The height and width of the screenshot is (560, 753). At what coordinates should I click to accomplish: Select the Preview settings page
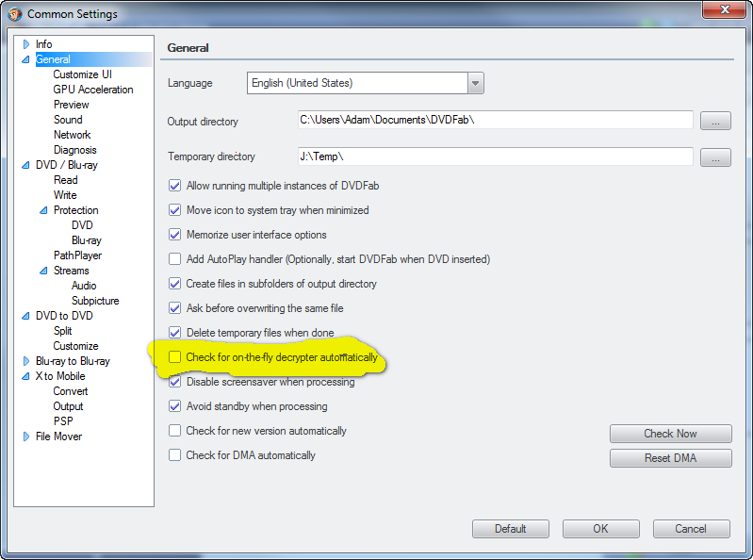click(x=71, y=105)
